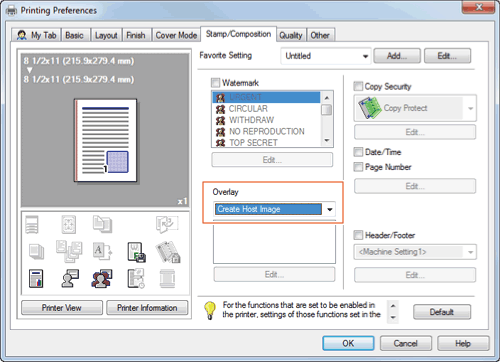Switch to the My Tab tab

[x=37, y=35]
